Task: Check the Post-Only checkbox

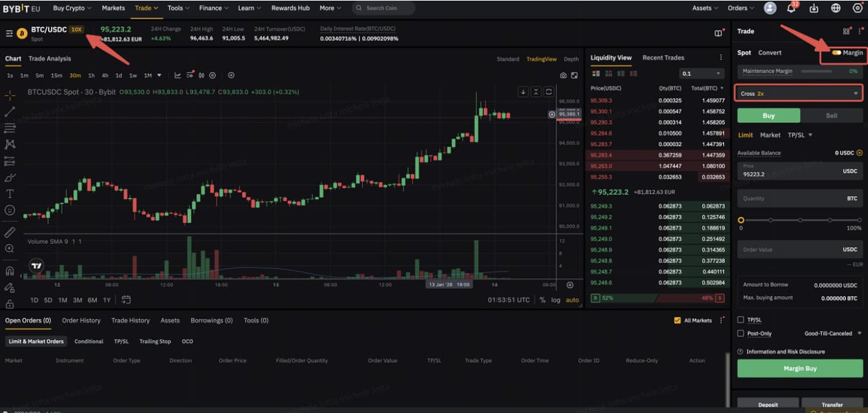Action: coord(741,334)
